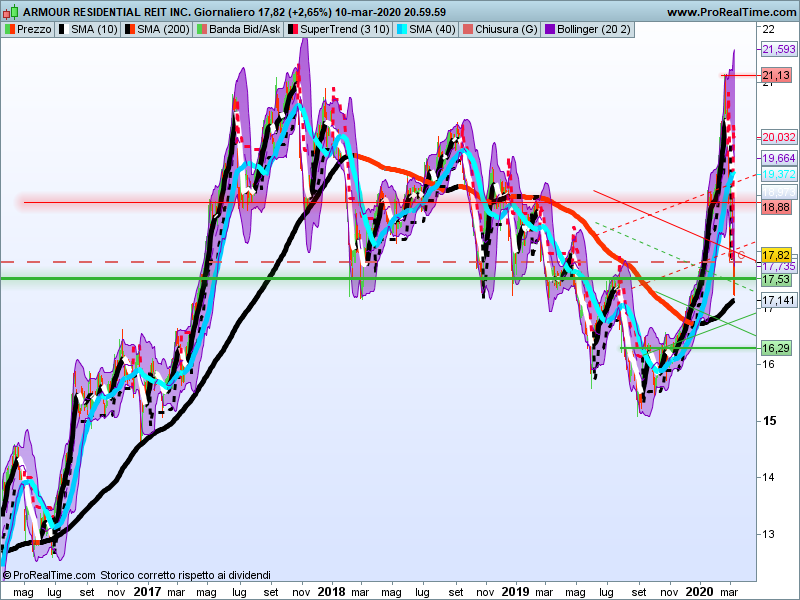Image resolution: width=800 pixels, height=600 pixels.
Task: Open the SMA (200) indicator label
Action: click(x=157, y=30)
